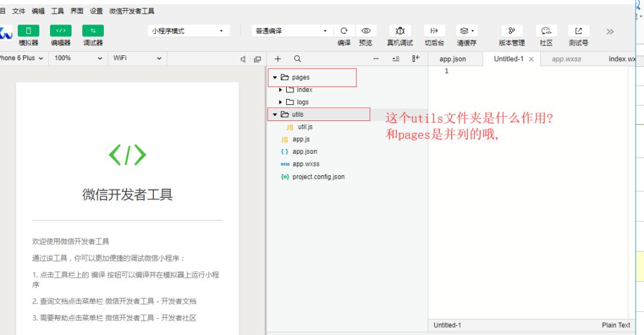Click the collapse-all tree icon
The image size is (644, 335).
(x=396, y=58)
